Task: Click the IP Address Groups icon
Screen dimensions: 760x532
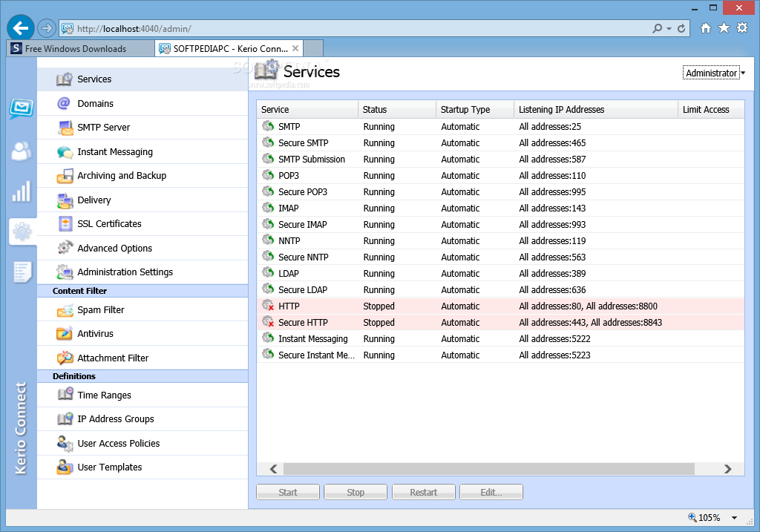Action: point(65,418)
